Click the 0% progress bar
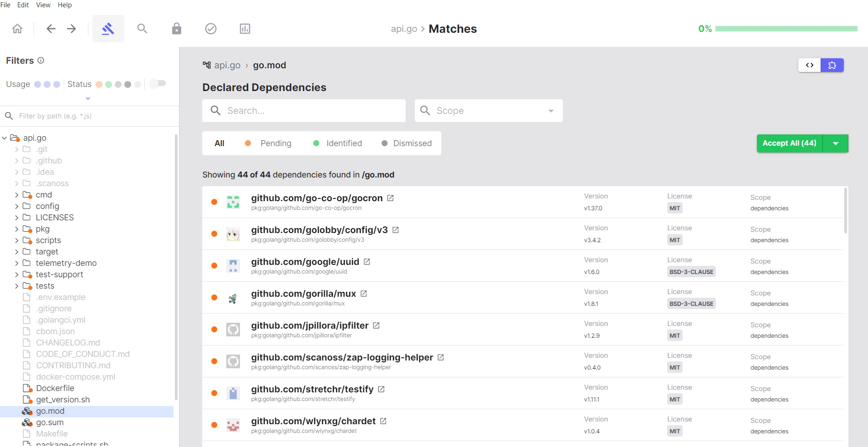 (x=786, y=29)
